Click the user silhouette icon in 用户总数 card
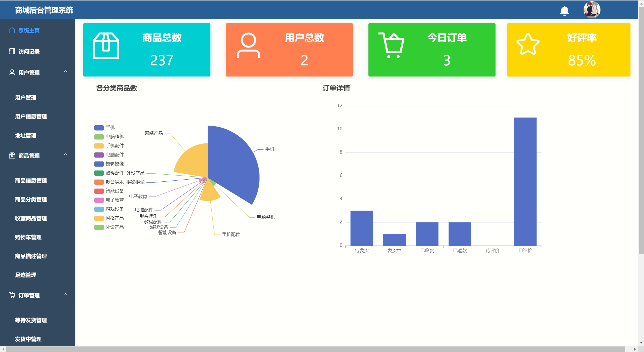 click(x=248, y=46)
